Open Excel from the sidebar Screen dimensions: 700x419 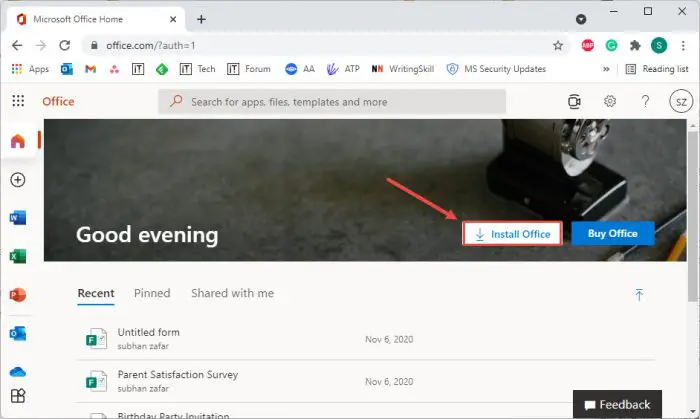tap(18, 256)
